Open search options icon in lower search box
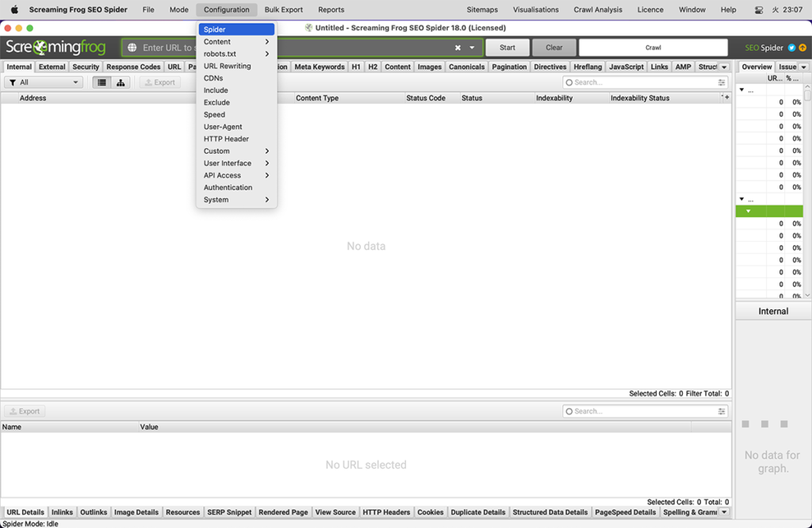This screenshot has height=528, width=812. (722, 411)
